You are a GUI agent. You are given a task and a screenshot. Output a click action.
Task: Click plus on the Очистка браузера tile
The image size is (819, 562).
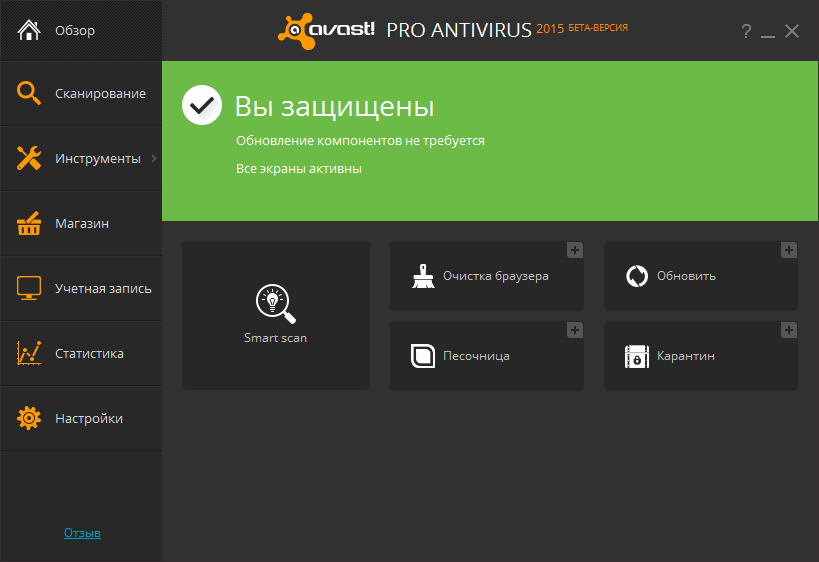[575, 250]
